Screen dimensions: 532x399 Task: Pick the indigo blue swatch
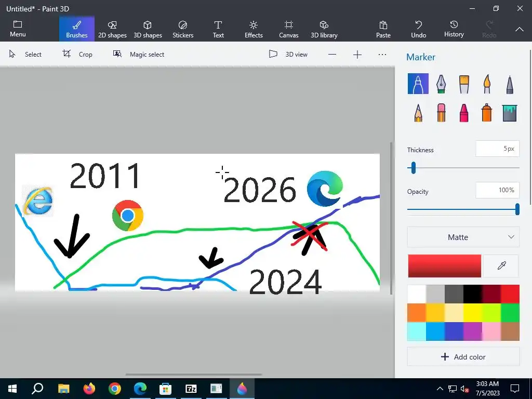tap(454, 331)
